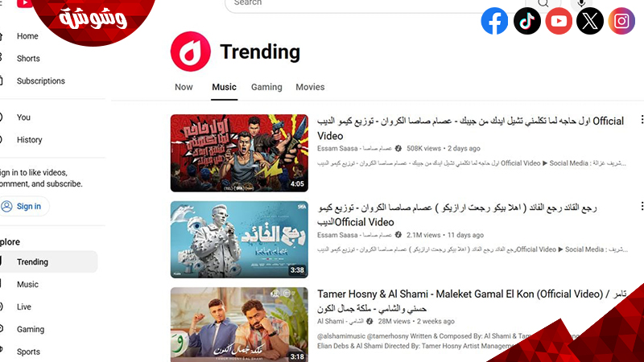Screen dimensions: 644x362
Task: Select the Gaming tab
Action: pyautogui.click(x=266, y=87)
